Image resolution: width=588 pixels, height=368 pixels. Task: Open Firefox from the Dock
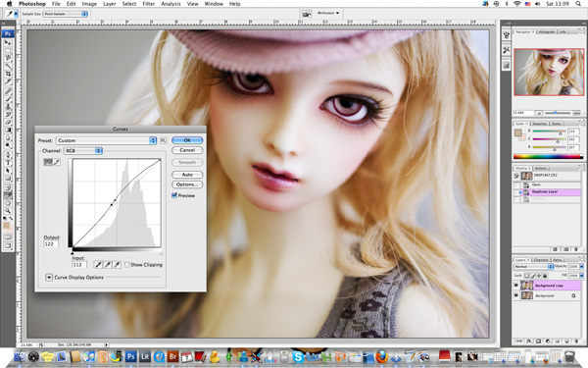(x=382, y=356)
